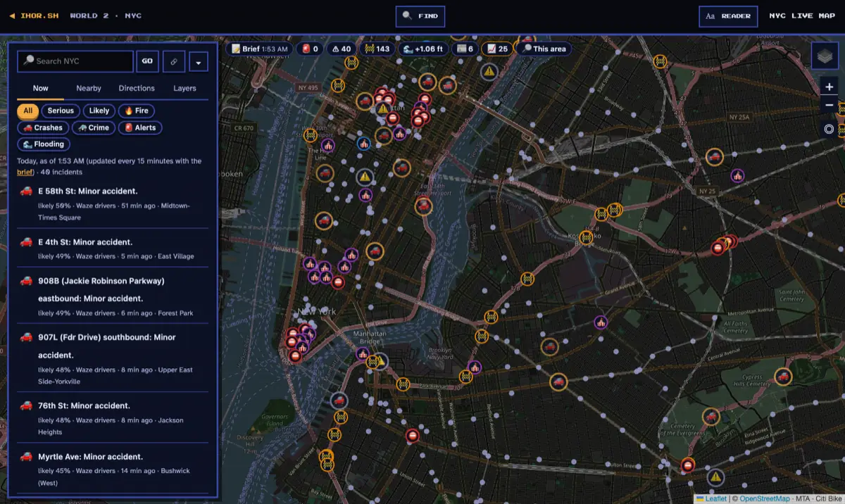Viewport: 845px width, 504px height.
Task: Zoom out with the minus button
Action: coord(829,106)
